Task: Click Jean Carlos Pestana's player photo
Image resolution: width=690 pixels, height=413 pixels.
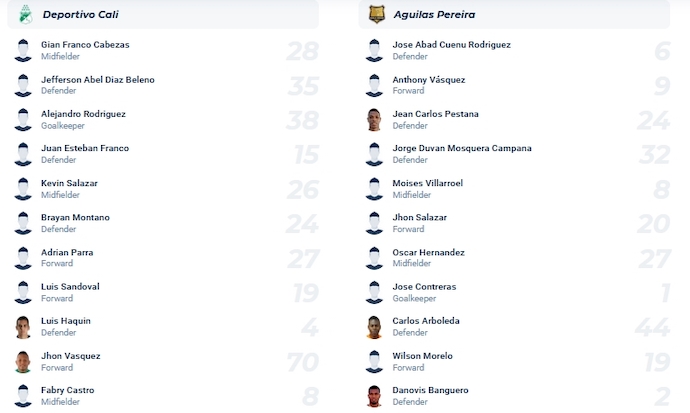Action: tap(374, 120)
